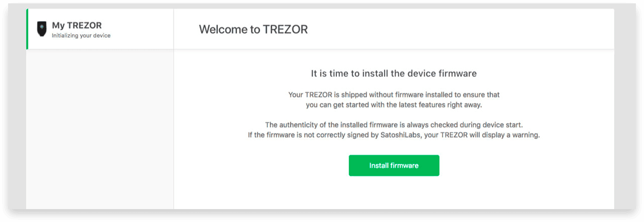
Task: Click the 'latest features right away' line
Action: click(394, 105)
